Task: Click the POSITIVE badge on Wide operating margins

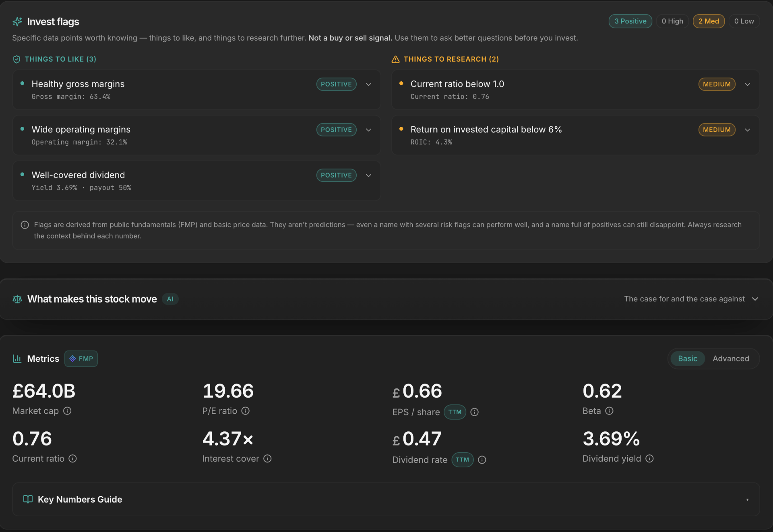Action: point(336,130)
